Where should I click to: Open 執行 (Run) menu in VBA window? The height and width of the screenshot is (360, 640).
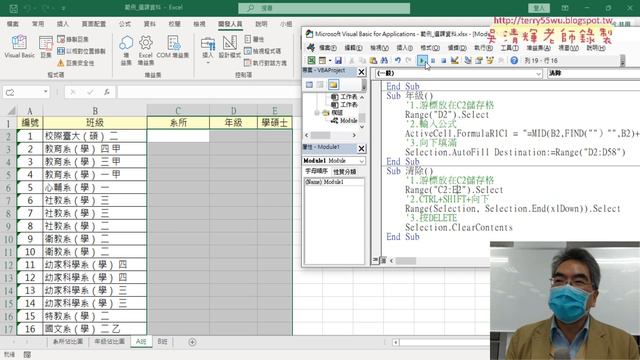pyautogui.click(x=483, y=48)
